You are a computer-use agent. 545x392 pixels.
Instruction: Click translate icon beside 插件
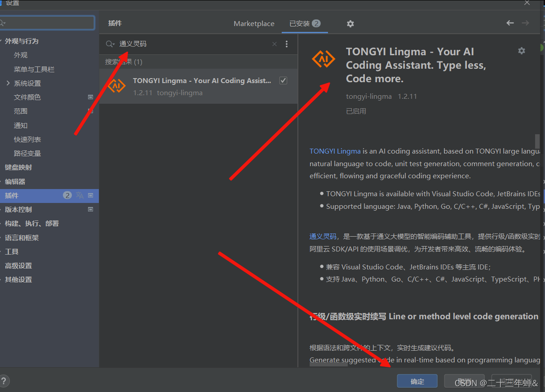(80, 195)
